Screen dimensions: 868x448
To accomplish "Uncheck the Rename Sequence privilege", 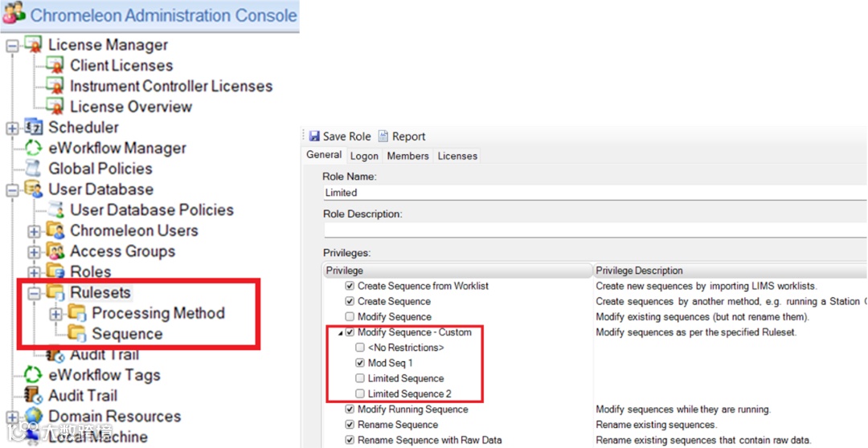I will (350, 426).
